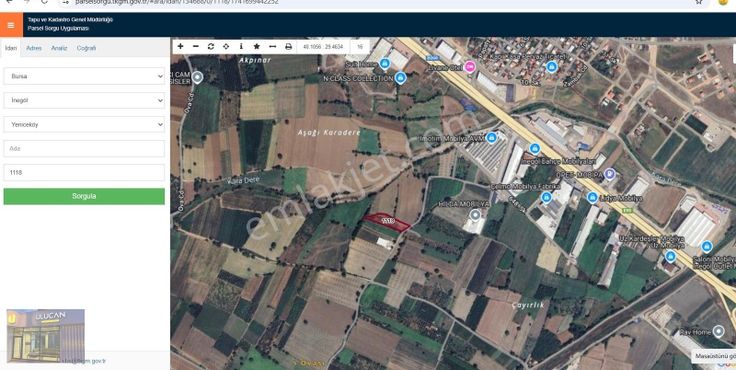
Task: Expand the Yeniceköy neighborhood dropdown
Action: tap(84, 125)
